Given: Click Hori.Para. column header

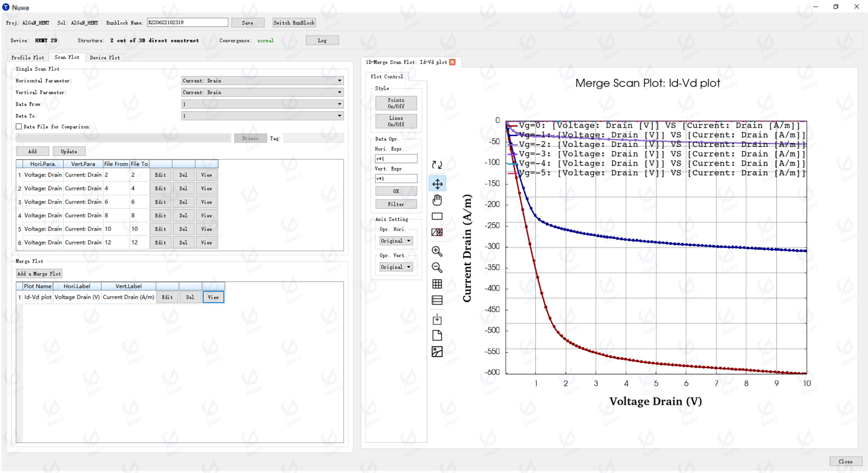Looking at the screenshot, I should [x=43, y=164].
